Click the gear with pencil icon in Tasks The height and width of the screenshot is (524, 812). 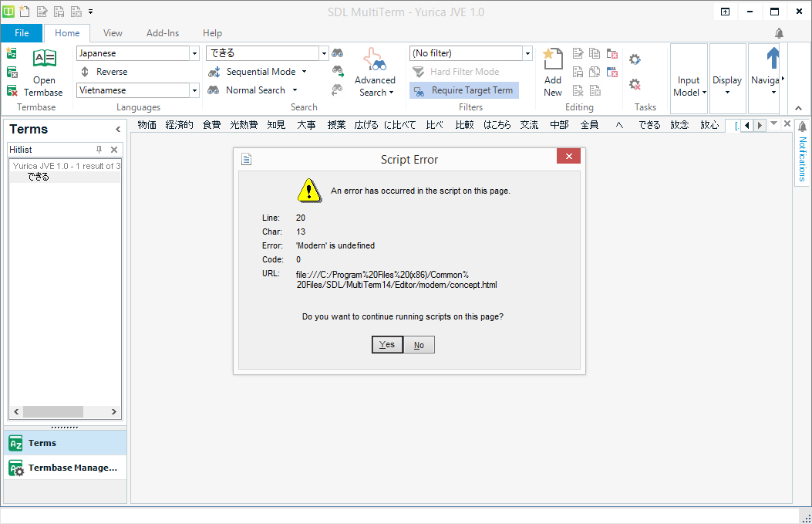[x=635, y=59]
